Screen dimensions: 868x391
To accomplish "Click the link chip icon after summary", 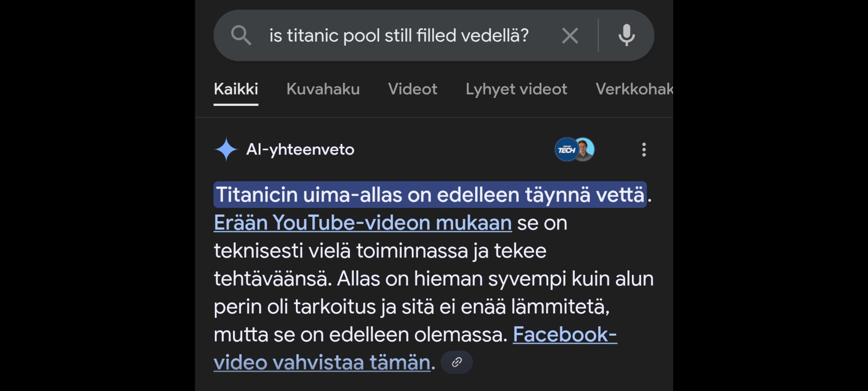I will [x=457, y=362].
